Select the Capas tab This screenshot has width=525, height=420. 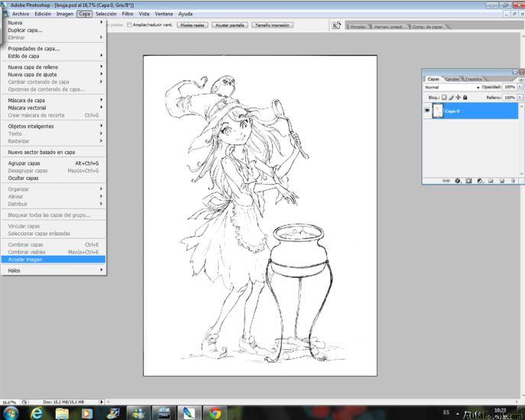tap(433, 79)
